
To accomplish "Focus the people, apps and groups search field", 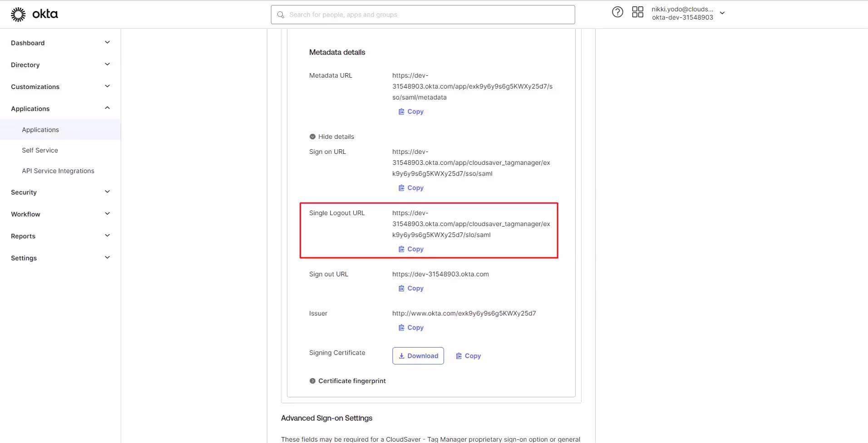I will pos(423,15).
